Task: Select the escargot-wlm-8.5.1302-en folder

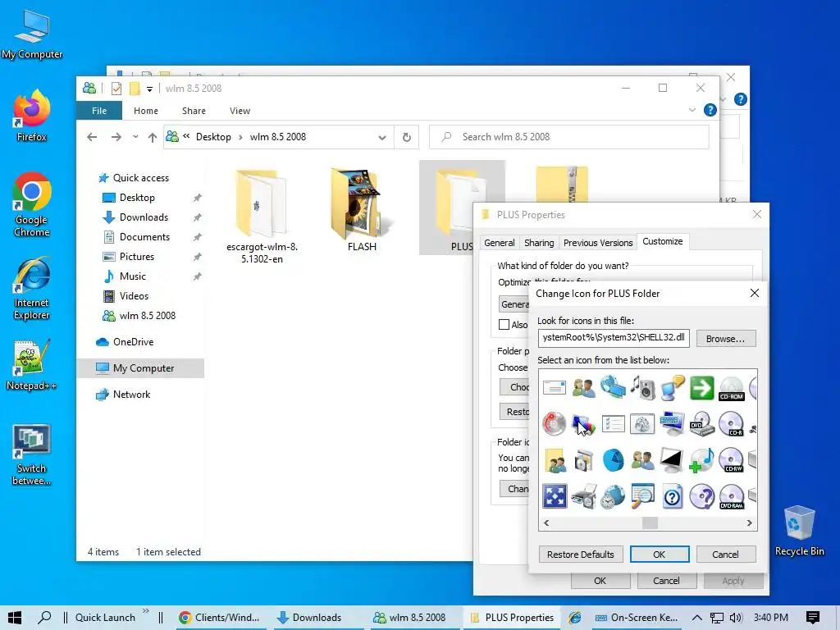Action: 262,217
